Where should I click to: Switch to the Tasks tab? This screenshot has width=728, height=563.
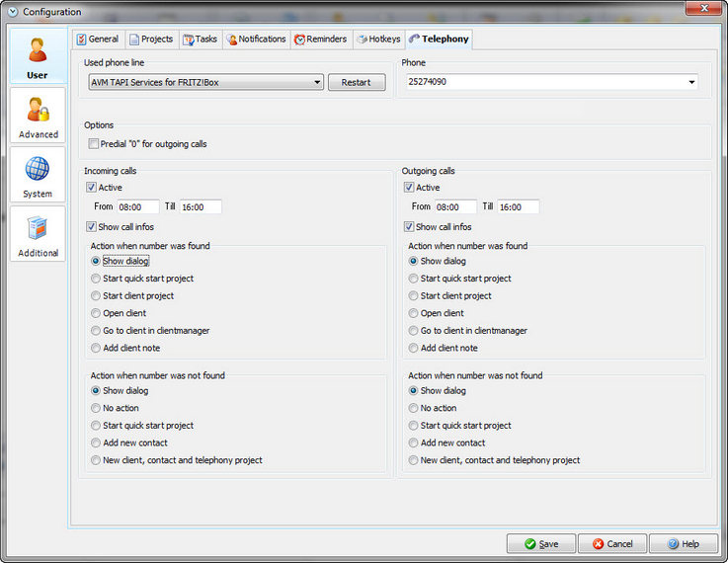click(201, 39)
